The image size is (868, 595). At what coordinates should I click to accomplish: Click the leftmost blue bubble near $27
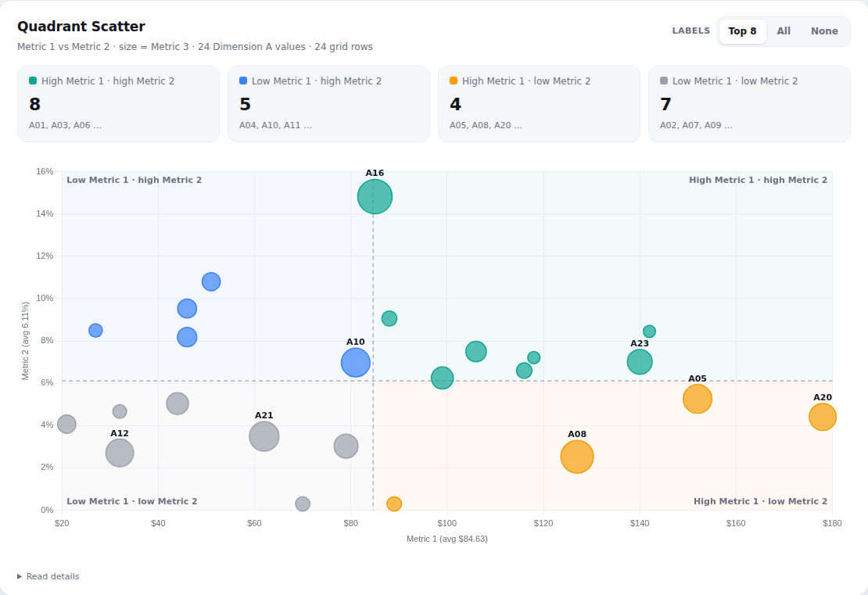[95, 331]
